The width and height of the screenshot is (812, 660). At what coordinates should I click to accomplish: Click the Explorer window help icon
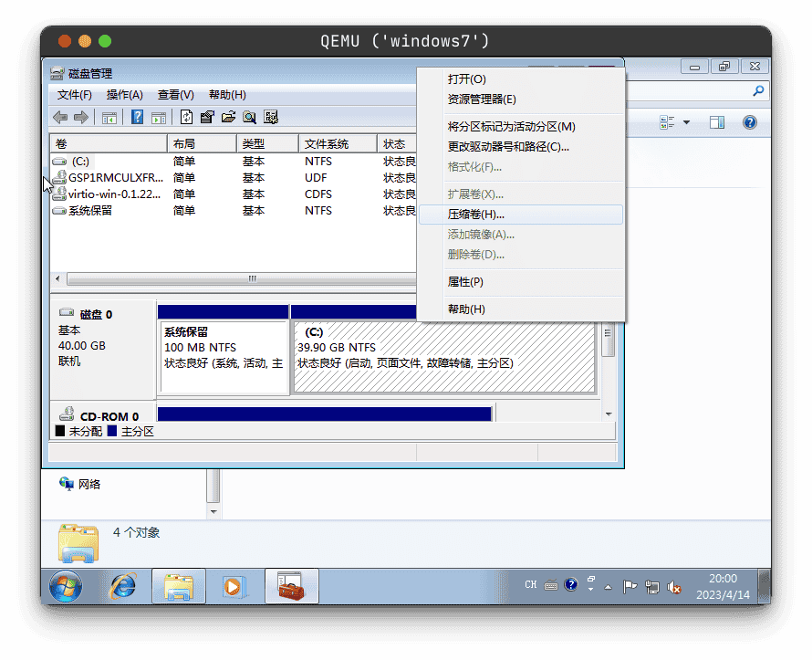750,122
